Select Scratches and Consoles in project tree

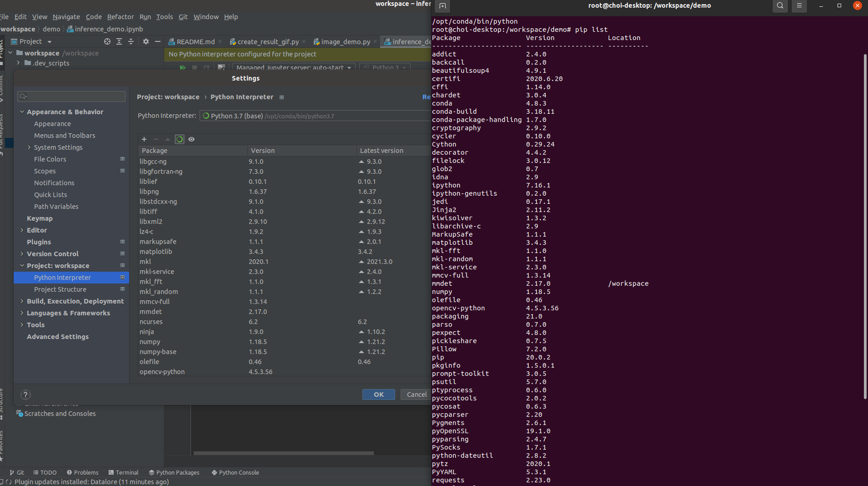[x=60, y=414]
